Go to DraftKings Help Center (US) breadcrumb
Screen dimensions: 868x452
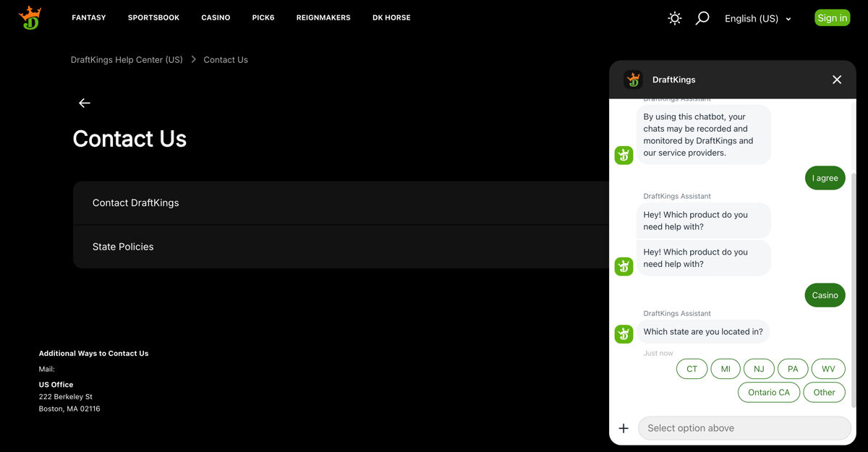pos(127,60)
